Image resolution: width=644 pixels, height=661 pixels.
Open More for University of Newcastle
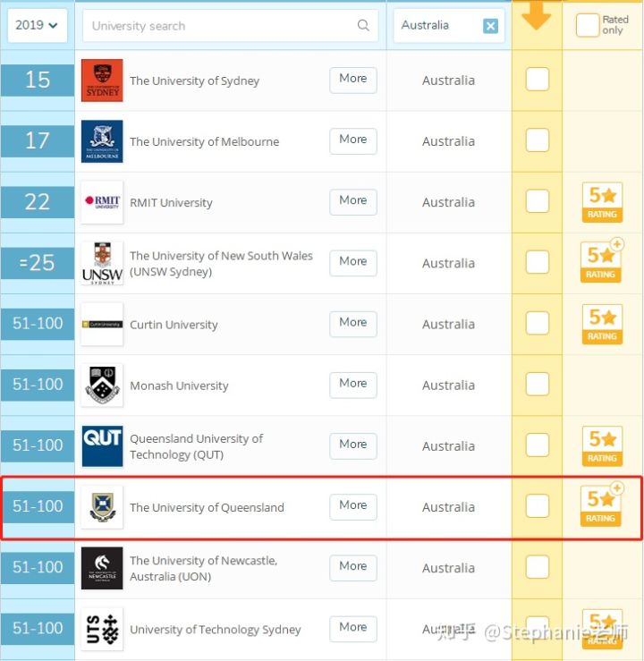click(x=353, y=567)
